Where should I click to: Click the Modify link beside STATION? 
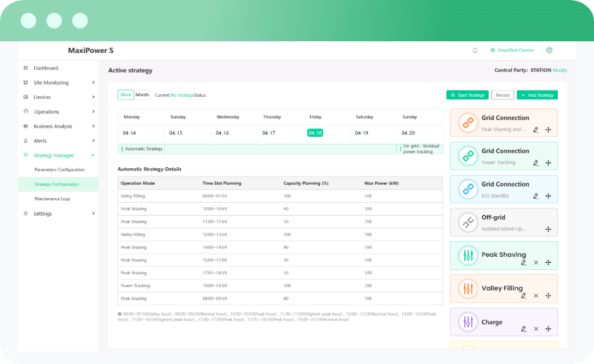(560, 70)
